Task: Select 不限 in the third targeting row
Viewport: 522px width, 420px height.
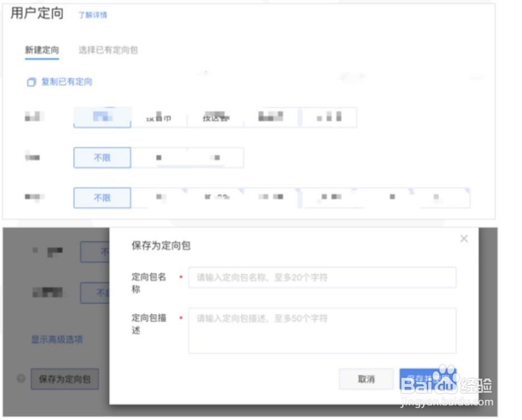Action: pos(101,198)
